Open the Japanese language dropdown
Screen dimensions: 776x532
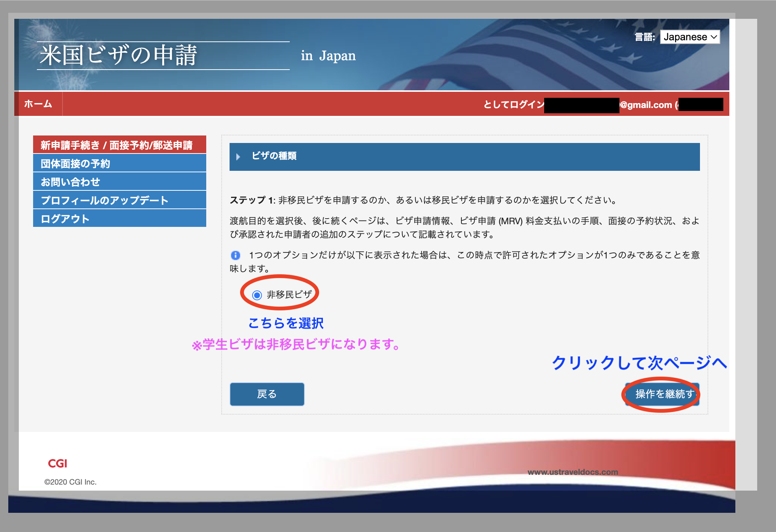[689, 37]
